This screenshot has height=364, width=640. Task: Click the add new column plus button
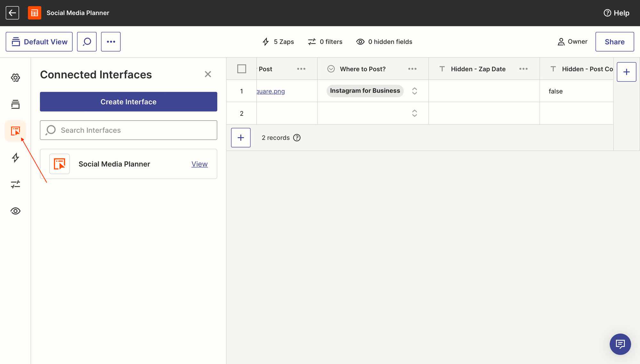[x=626, y=72]
